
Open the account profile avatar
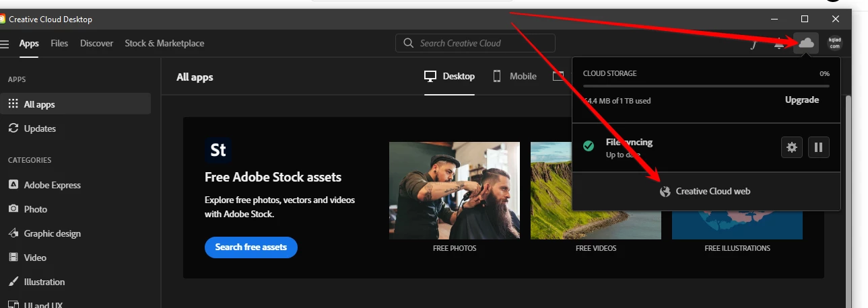835,43
